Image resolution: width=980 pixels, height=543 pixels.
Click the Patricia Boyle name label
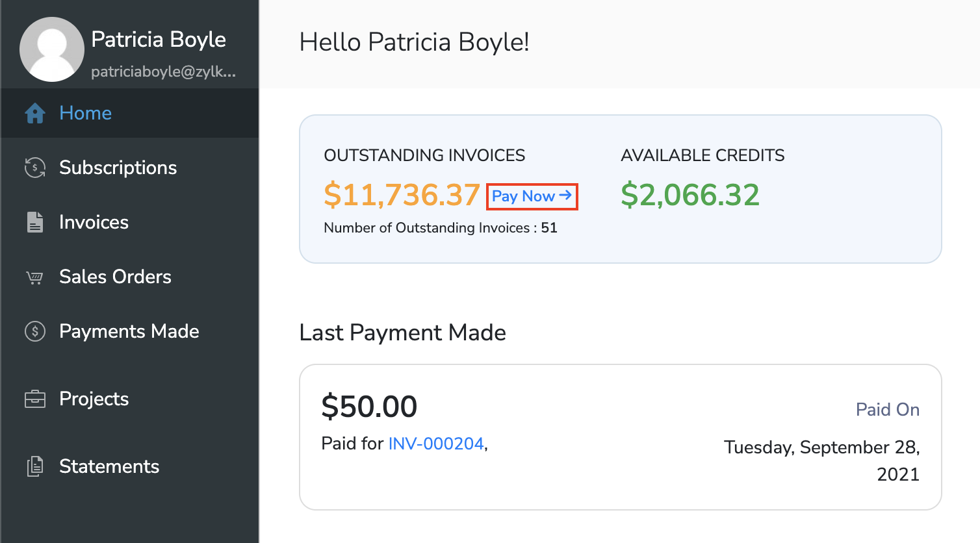[159, 40]
